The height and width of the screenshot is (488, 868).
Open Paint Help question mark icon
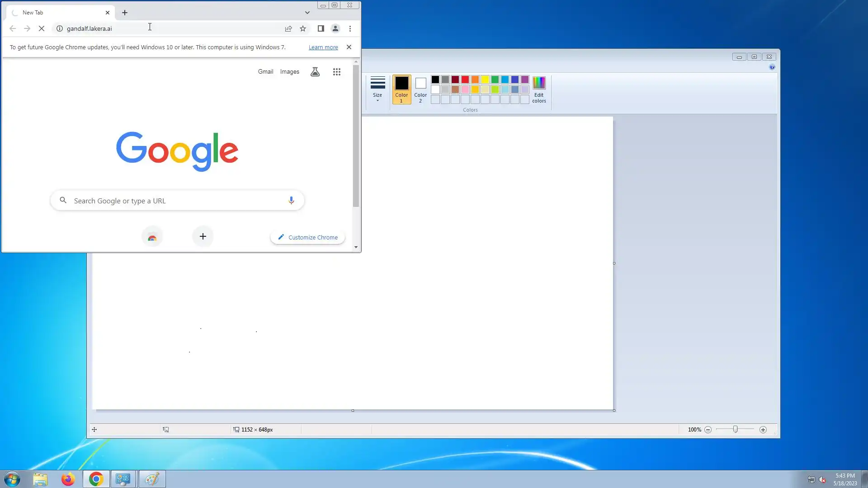click(772, 67)
